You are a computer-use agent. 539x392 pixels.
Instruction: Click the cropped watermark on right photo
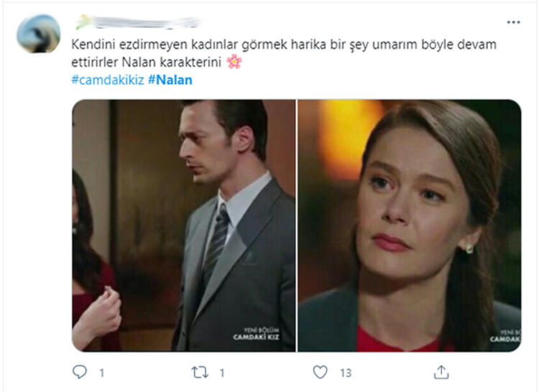click(505, 336)
